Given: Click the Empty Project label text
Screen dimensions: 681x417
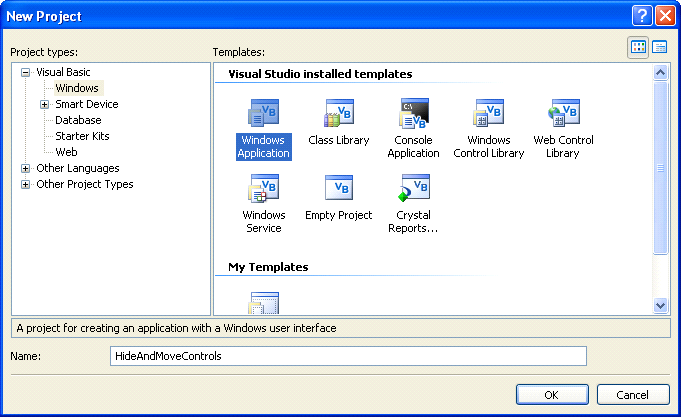Looking at the screenshot, I should 339,215.
